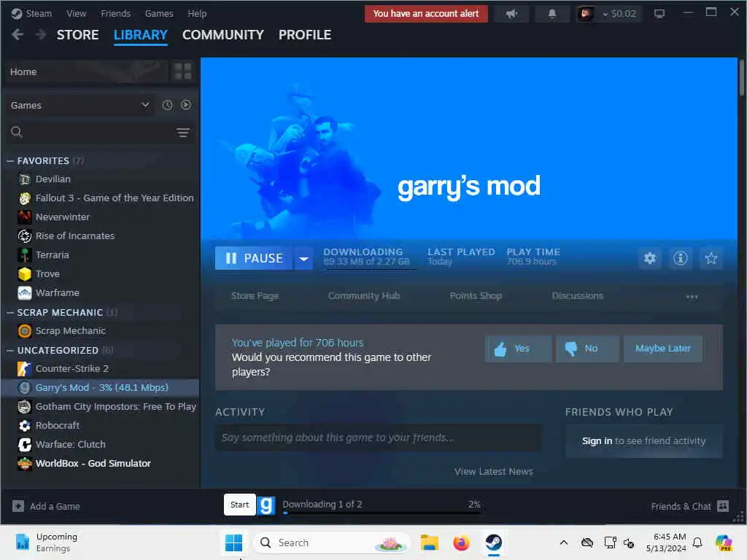Pause the Garry's Mod download

pyautogui.click(x=254, y=259)
